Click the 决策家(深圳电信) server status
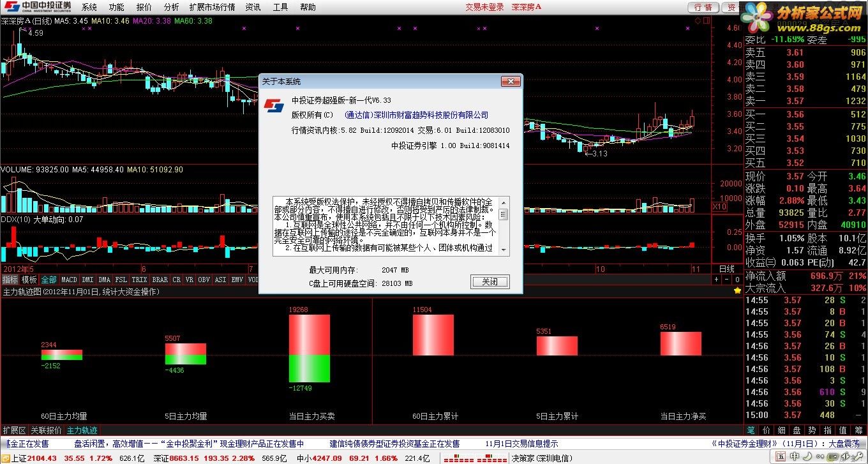Image resolution: width=868 pixels, height=464 pixels. click(542, 458)
